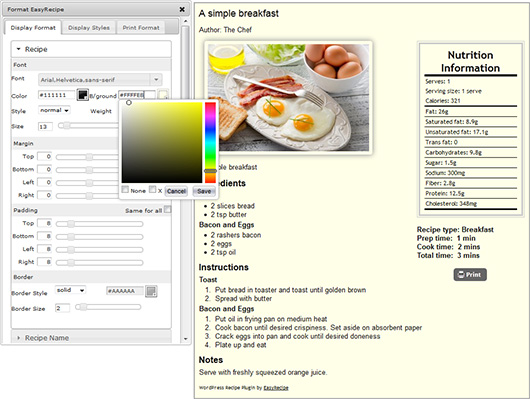This screenshot has width=530, height=399.
Task: Toggle Same for all padding checkbox
Action: click(x=167, y=210)
